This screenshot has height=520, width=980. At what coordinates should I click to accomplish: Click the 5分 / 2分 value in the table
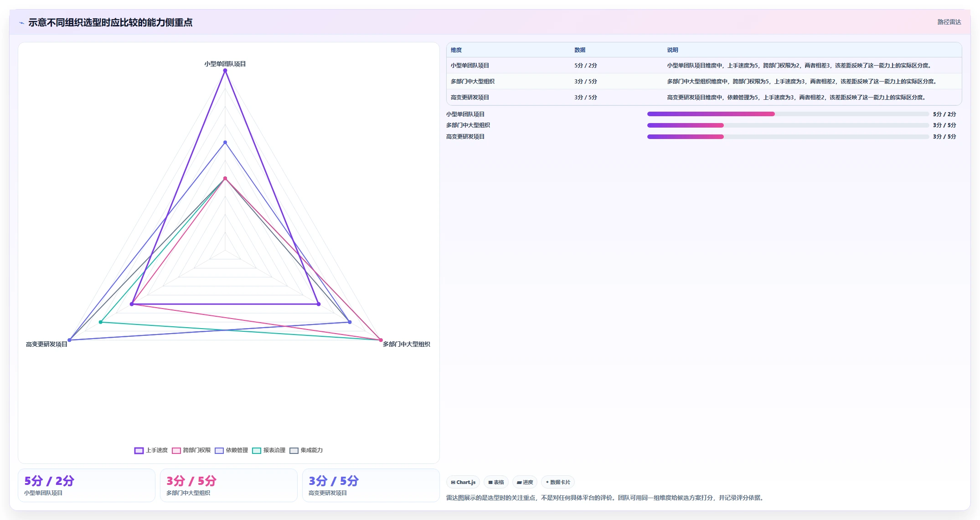click(x=586, y=66)
